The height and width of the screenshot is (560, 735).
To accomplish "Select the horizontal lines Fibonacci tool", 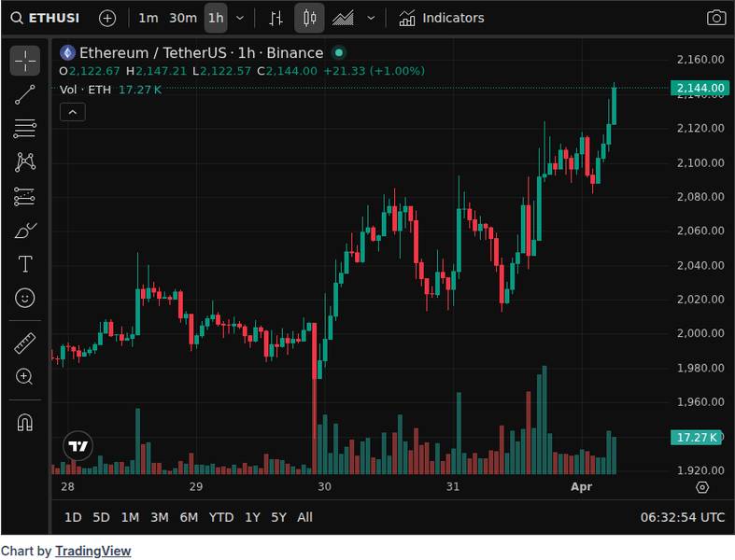I will click(x=25, y=129).
